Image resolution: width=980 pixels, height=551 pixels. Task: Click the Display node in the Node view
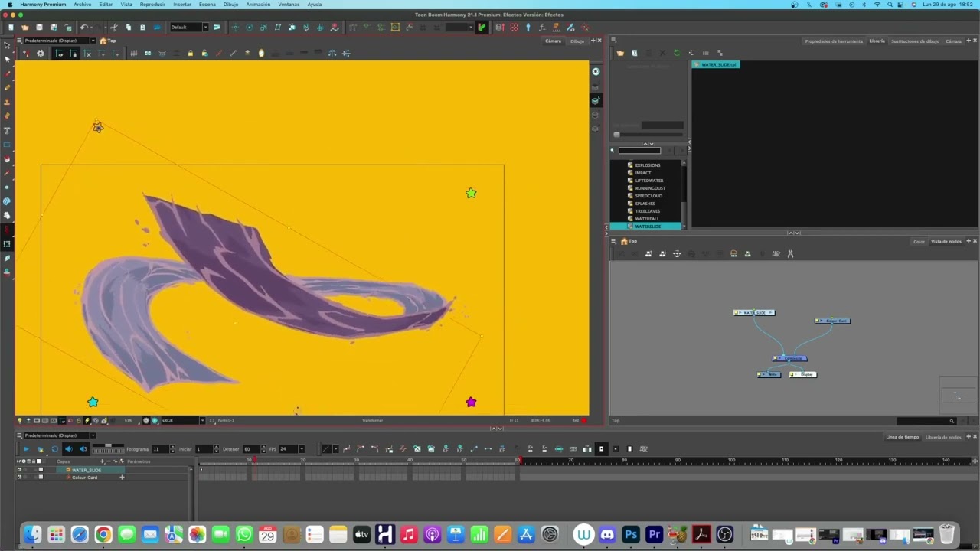(x=803, y=374)
